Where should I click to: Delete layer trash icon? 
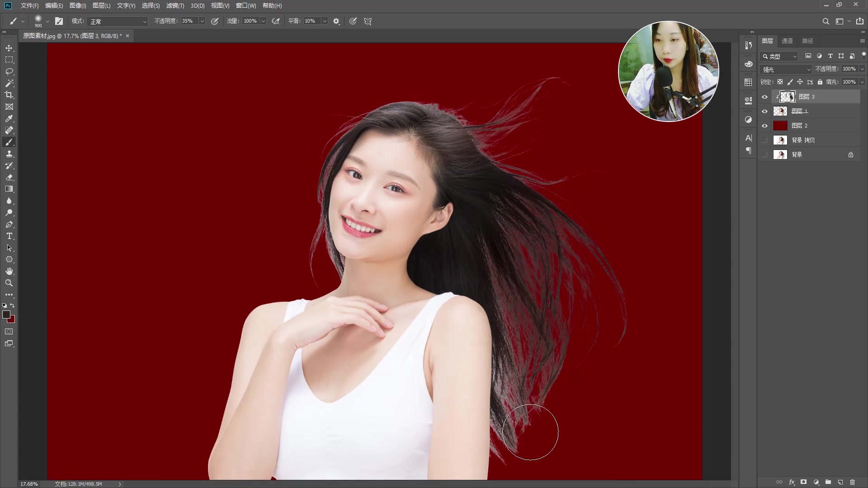853,482
